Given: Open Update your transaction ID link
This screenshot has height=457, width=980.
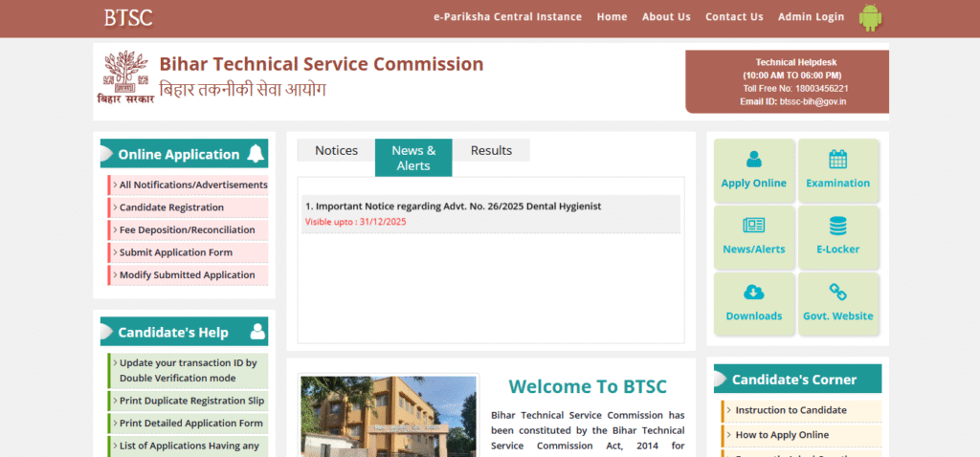Looking at the screenshot, I should [189, 370].
